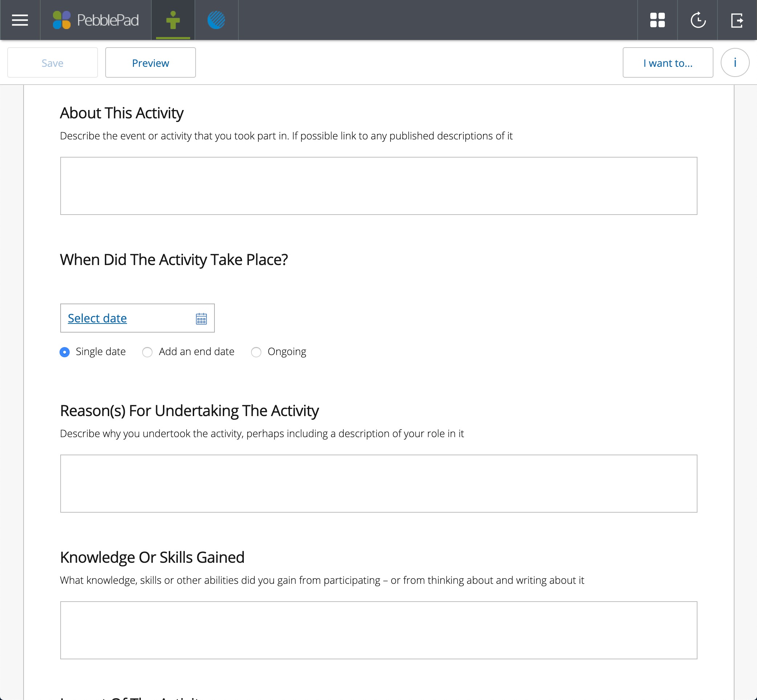Expand the 'I want to...' menu
This screenshot has height=700, width=757.
pos(668,62)
